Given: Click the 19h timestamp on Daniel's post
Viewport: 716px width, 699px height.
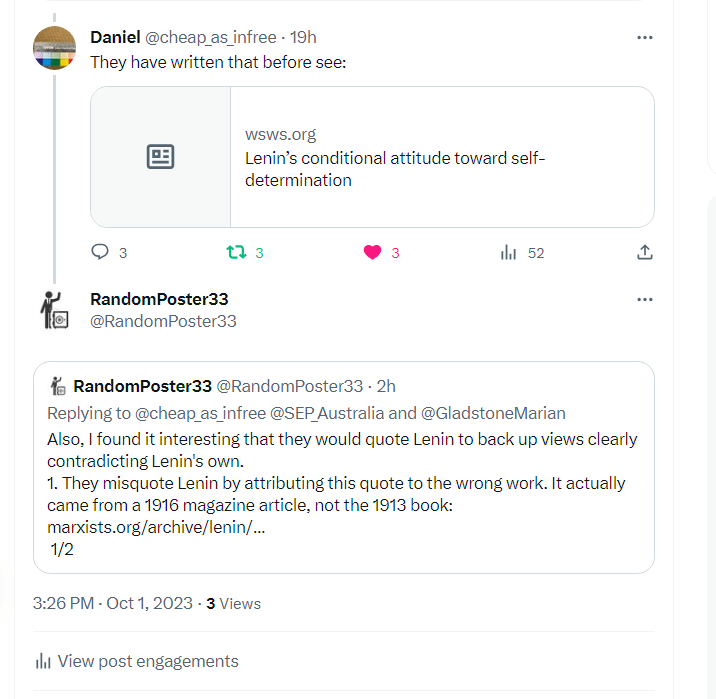Looking at the screenshot, I should pos(304,37).
